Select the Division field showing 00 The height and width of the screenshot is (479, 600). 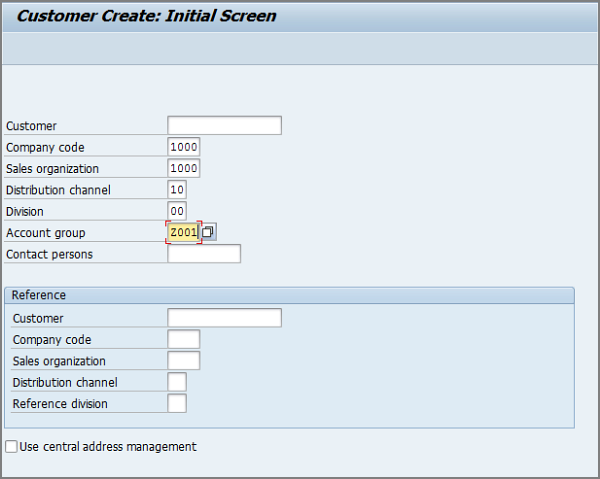point(177,211)
